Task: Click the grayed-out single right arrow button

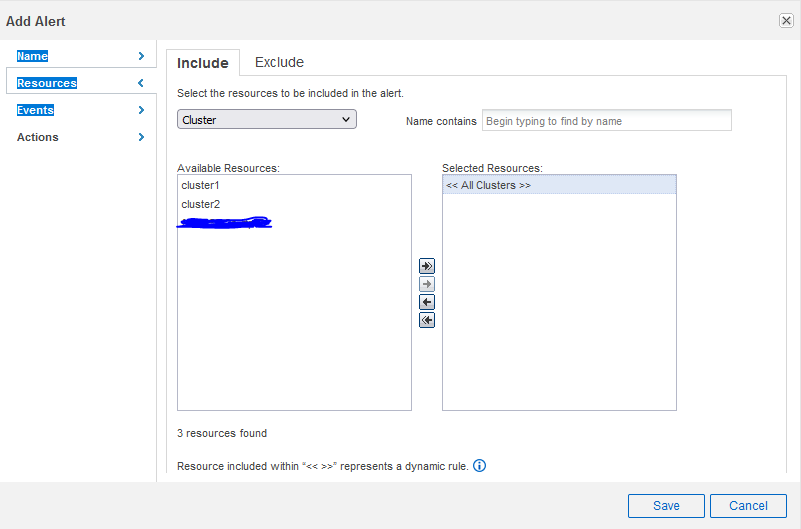Action: (427, 284)
